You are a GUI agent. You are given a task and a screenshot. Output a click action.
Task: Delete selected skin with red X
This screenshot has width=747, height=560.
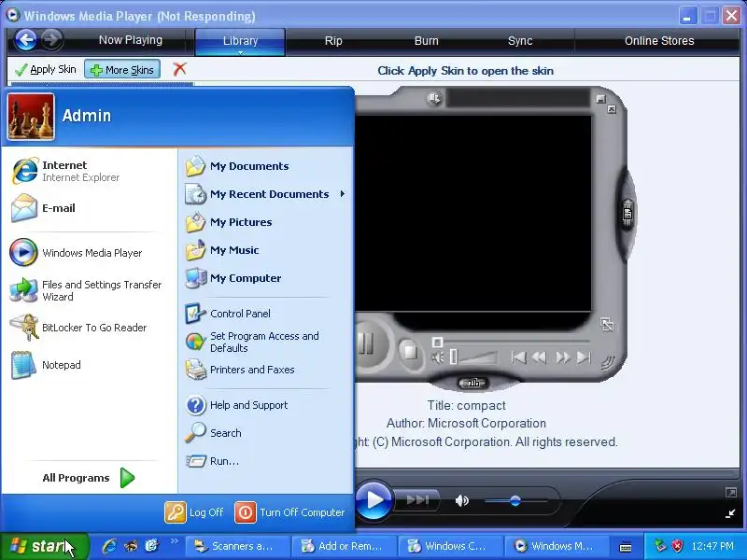179,69
